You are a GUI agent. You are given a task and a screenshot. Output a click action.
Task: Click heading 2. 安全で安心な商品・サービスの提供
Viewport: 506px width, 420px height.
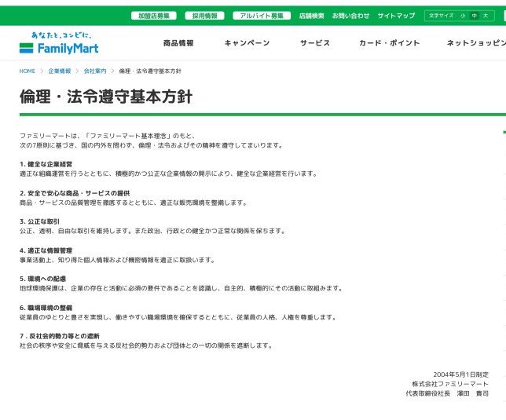click(x=75, y=193)
